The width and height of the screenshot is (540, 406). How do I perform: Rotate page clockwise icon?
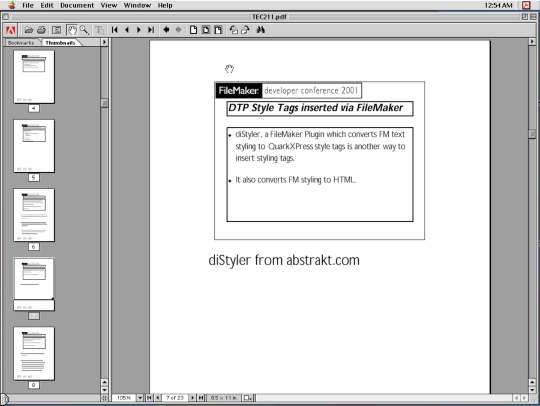coord(245,30)
